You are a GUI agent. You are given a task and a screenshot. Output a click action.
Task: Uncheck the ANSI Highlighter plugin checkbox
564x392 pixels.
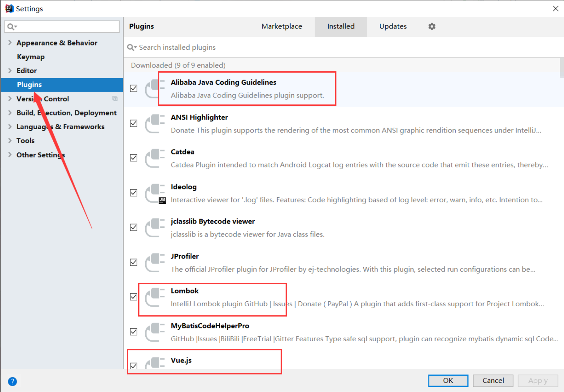coord(134,123)
